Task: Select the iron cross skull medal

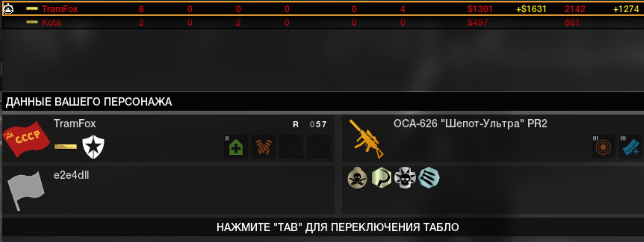Action: coord(405,178)
